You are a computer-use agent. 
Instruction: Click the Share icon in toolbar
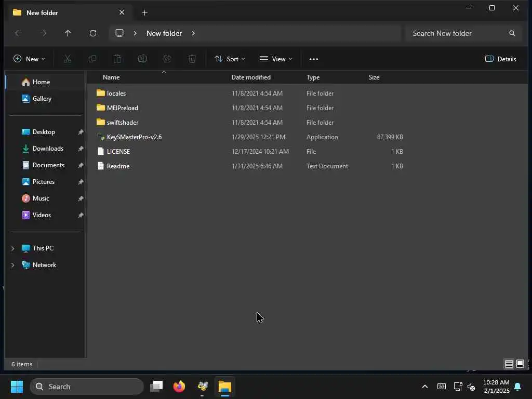click(167, 59)
